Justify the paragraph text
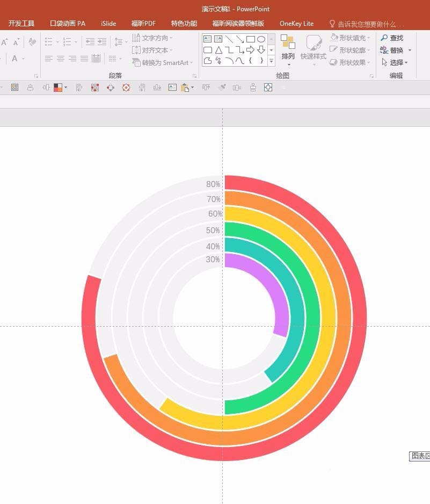The width and height of the screenshot is (430, 504). point(84,59)
